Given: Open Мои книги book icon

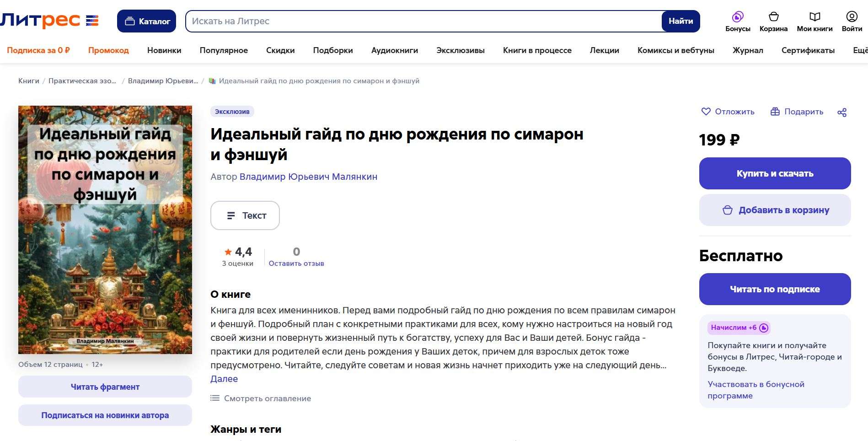Looking at the screenshot, I should (x=814, y=22).
